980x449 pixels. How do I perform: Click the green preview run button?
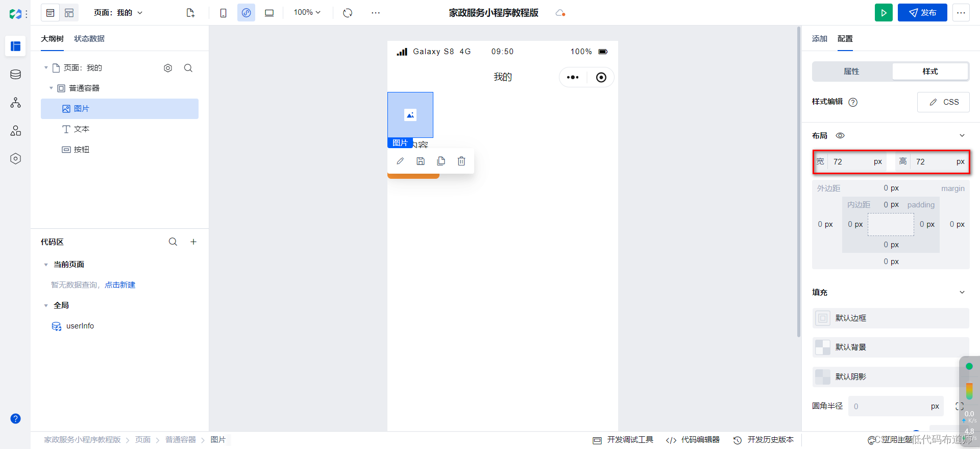click(884, 13)
